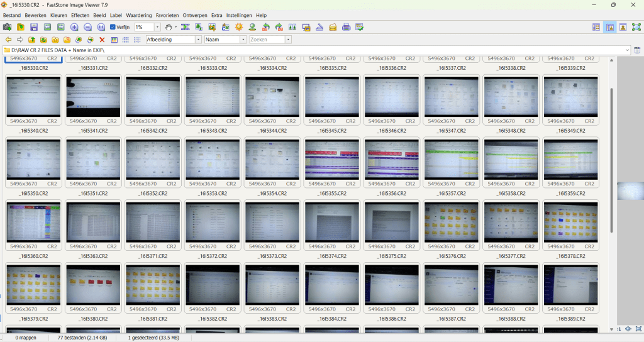Click the printer icon in the toolbar
Viewport: 644px width, 342px height.
click(345, 27)
